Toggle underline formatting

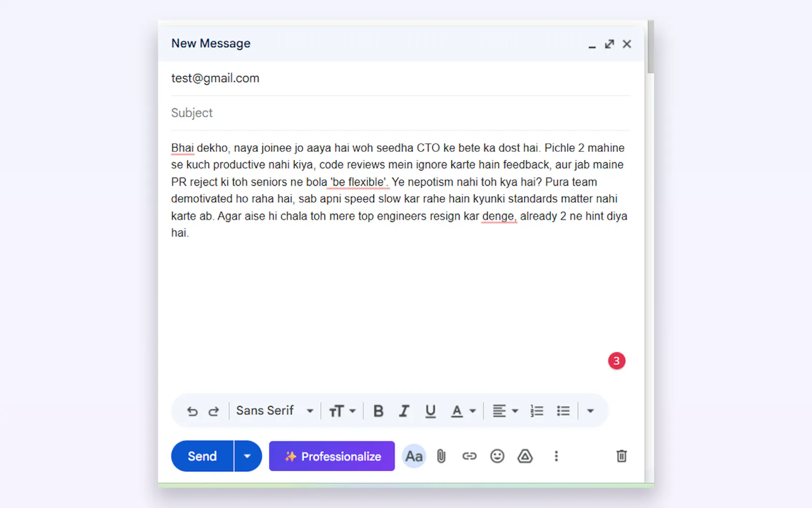pos(430,411)
